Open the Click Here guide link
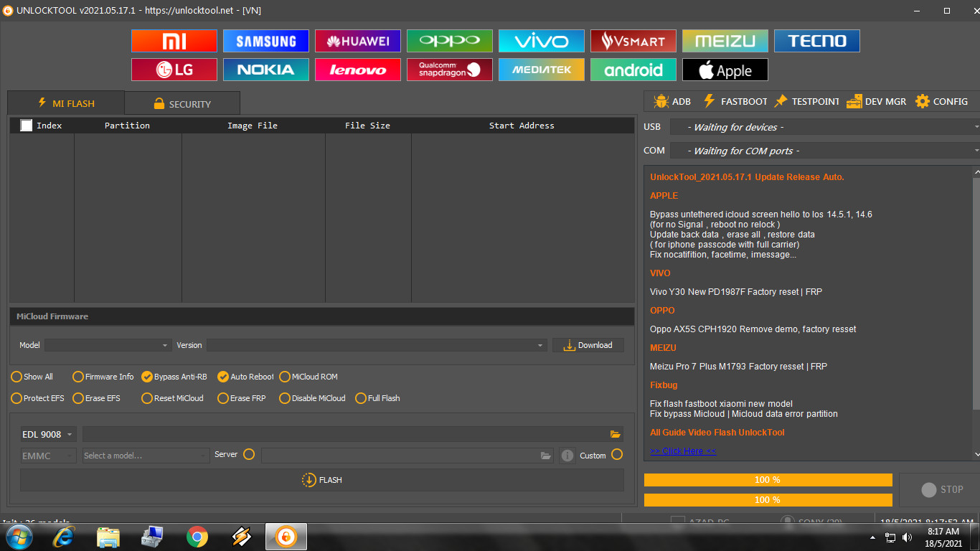Viewport: 980px width, 551px height. pyautogui.click(x=683, y=451)
